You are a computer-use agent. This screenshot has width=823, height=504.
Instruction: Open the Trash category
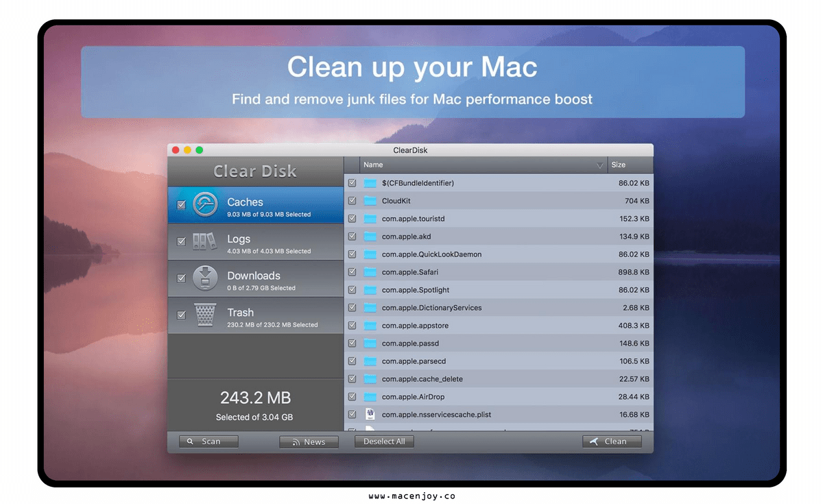point(256,316)
